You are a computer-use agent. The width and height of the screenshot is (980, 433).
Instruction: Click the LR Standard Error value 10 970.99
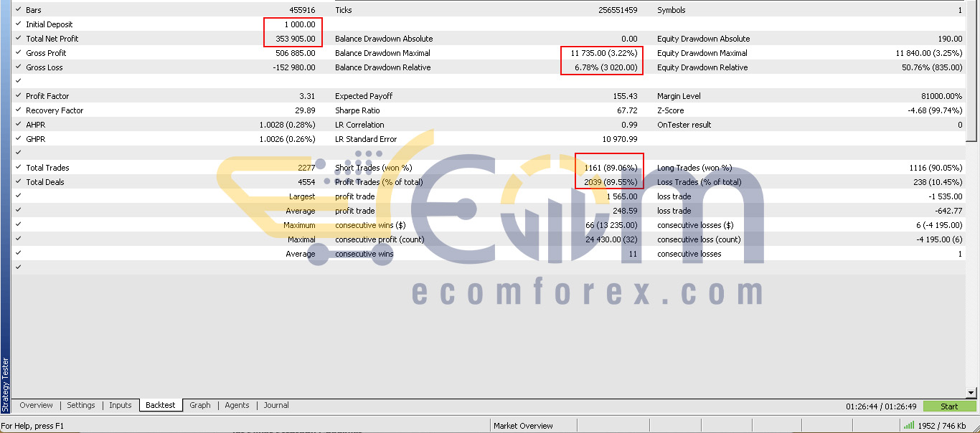[x=620, y=139]
